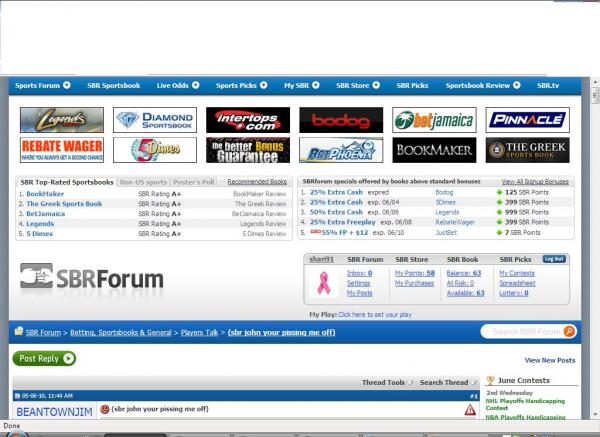Open the BetJamaica banner logo
The image size is (600, 437).
tap(434, 120)
